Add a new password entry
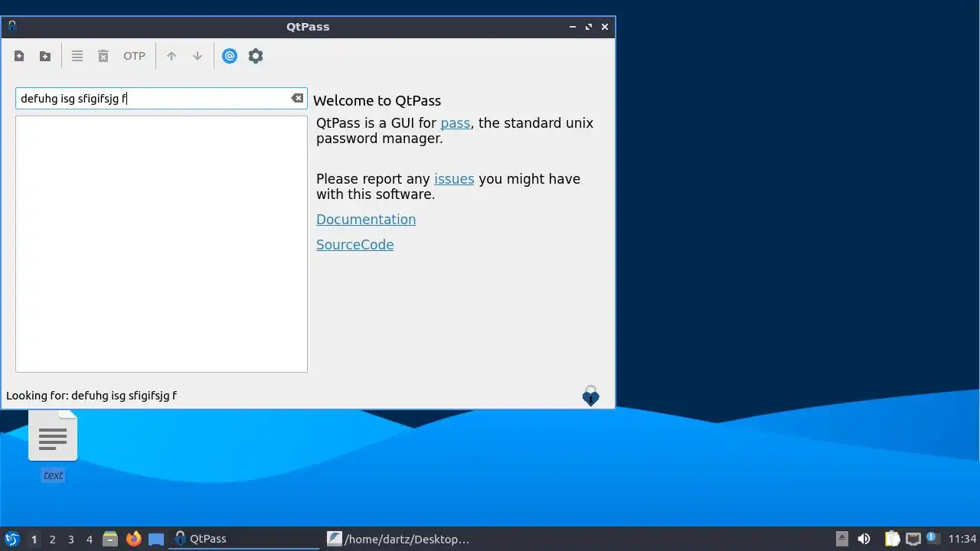 [19, 56]
